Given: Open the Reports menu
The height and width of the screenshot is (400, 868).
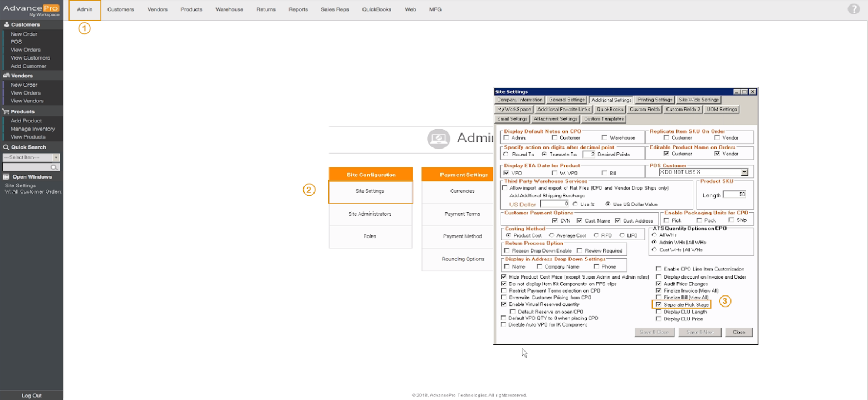Looking at the screenshot, I should pos(298,9).
